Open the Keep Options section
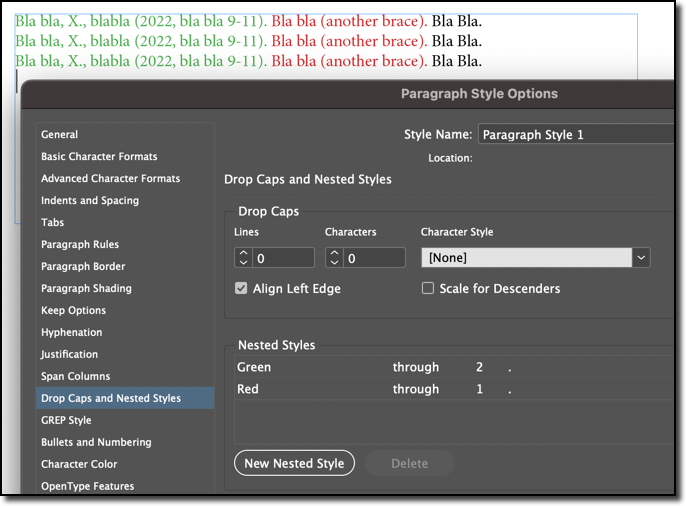 (74, 310)
